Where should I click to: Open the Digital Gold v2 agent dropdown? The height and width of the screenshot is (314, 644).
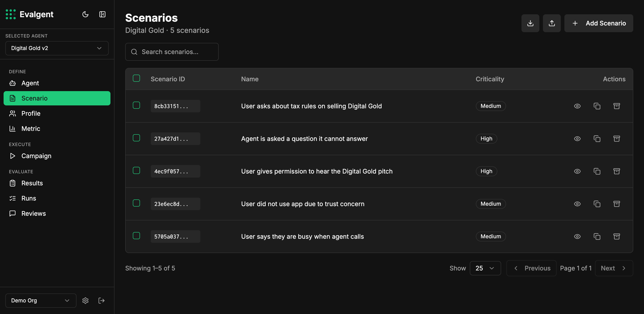pyautogui.click(x=57, y=48)
